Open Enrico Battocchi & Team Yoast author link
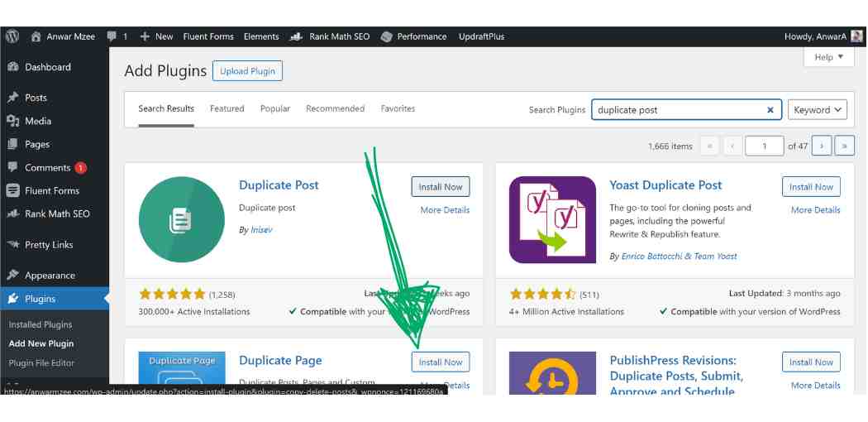This screenshot has height=422, width=868. click(x=680, y=257)
